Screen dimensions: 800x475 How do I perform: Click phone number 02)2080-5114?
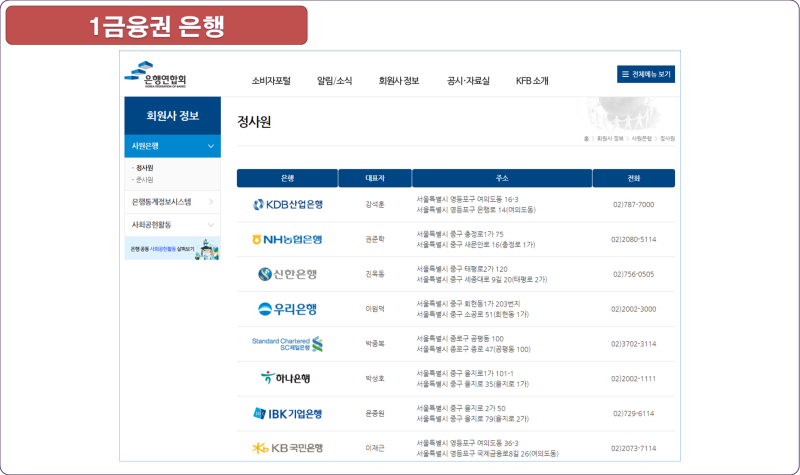634,239
